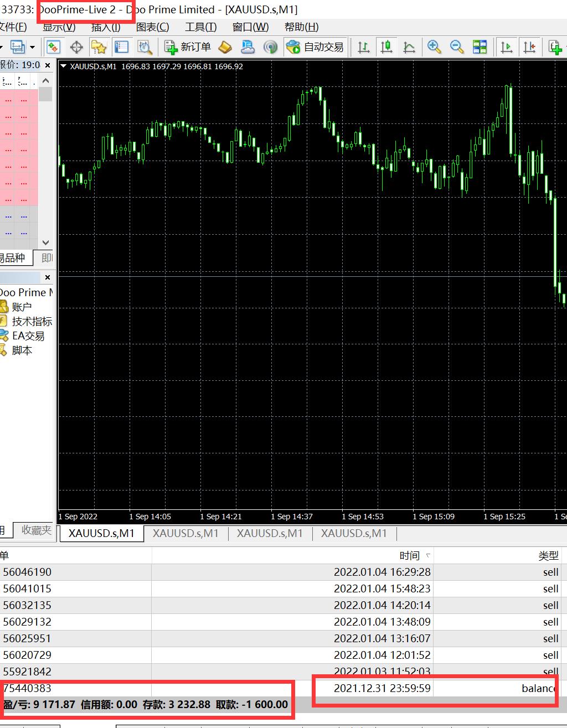Open the signals/market cloud icon

point(248,47)
